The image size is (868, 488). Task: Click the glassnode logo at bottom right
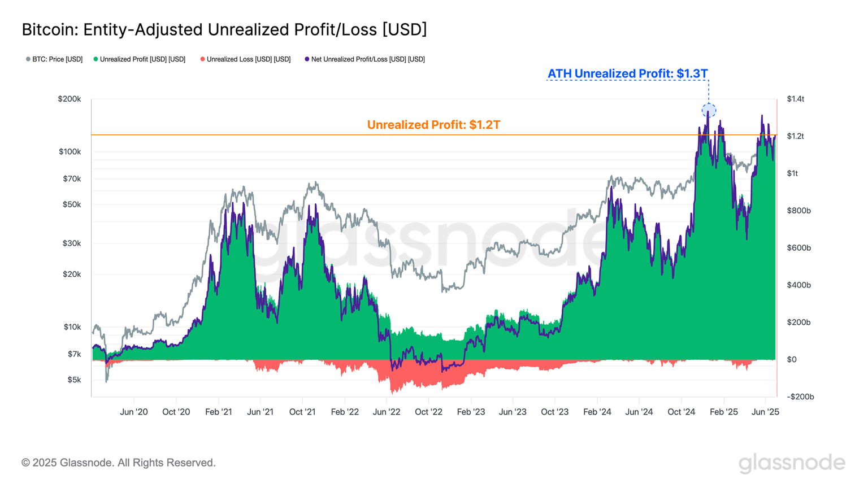(x=792, y=463)
